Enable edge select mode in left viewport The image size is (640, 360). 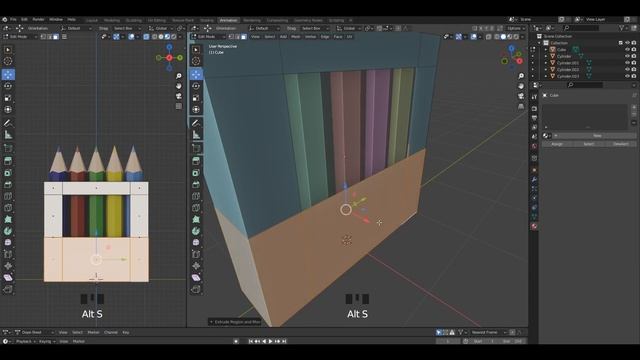49,37
